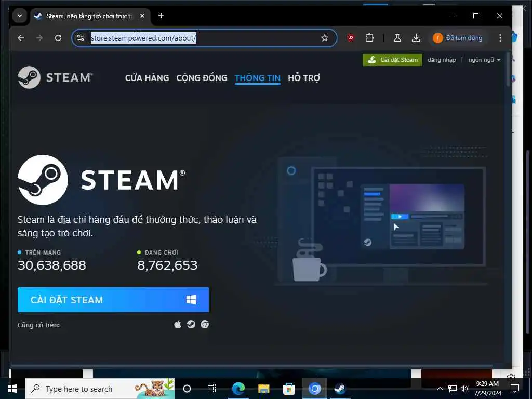Click the Chromebook platform icon
The width and height of the screenshot is (532, 399).
[x=205, y=325]
